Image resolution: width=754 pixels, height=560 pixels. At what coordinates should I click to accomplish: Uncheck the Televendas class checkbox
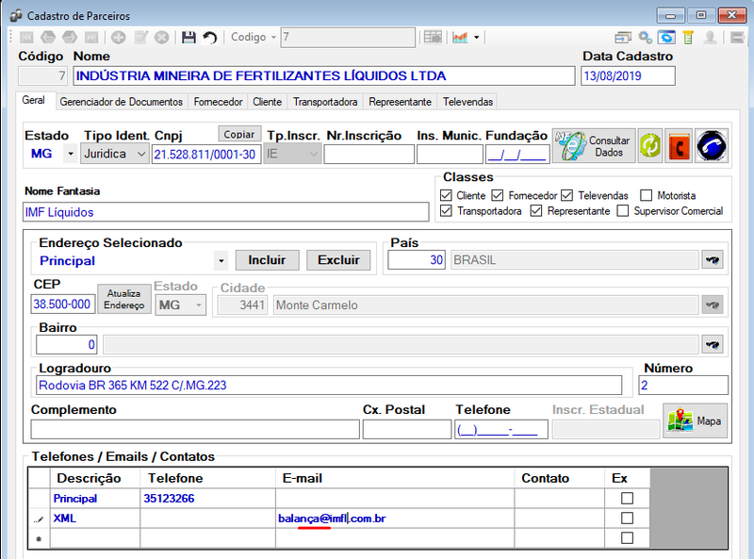coord(567,195)
